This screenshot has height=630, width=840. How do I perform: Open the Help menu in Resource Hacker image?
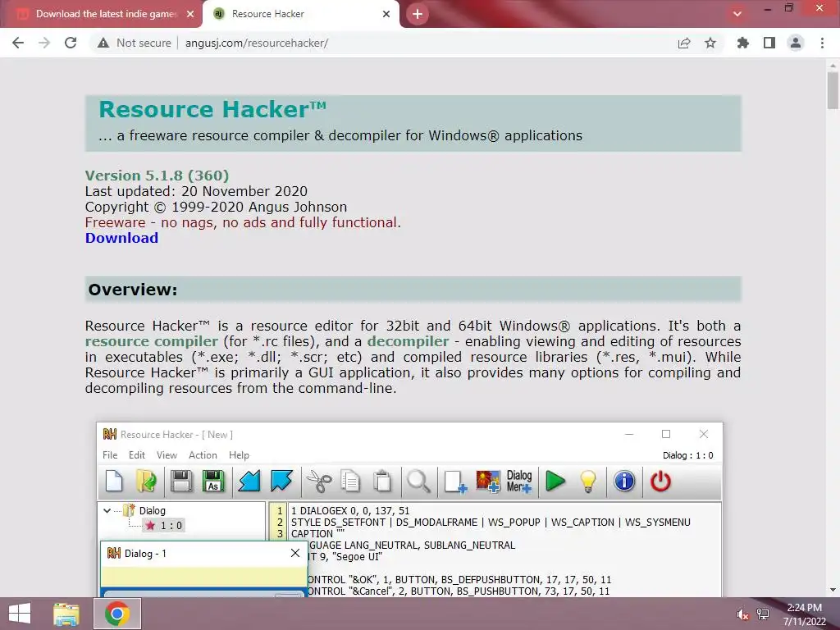(x=239, y=454)
